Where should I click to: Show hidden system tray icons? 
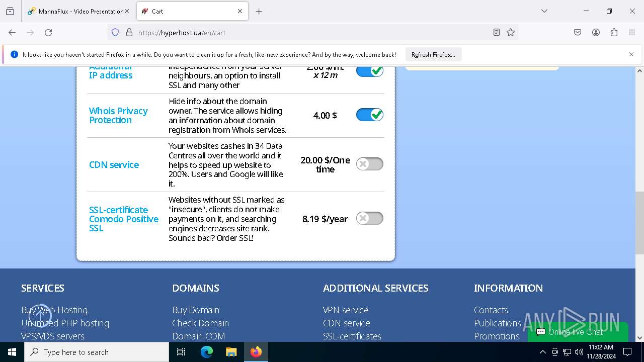click(542, 352)
